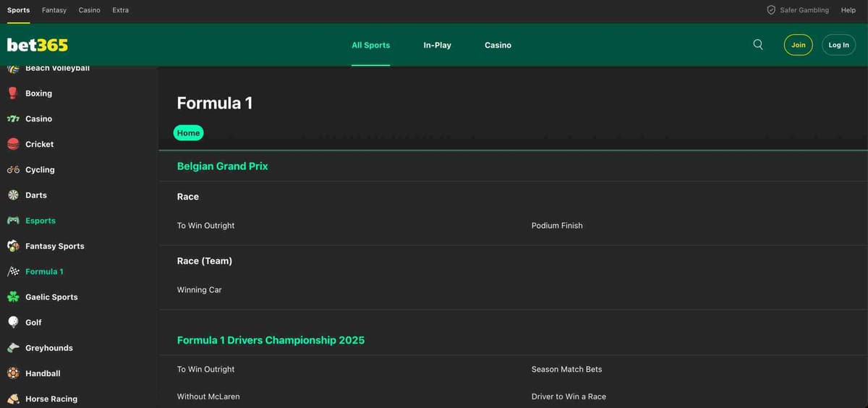
Task: Switch to the Extra top tab
Action: 120,10
